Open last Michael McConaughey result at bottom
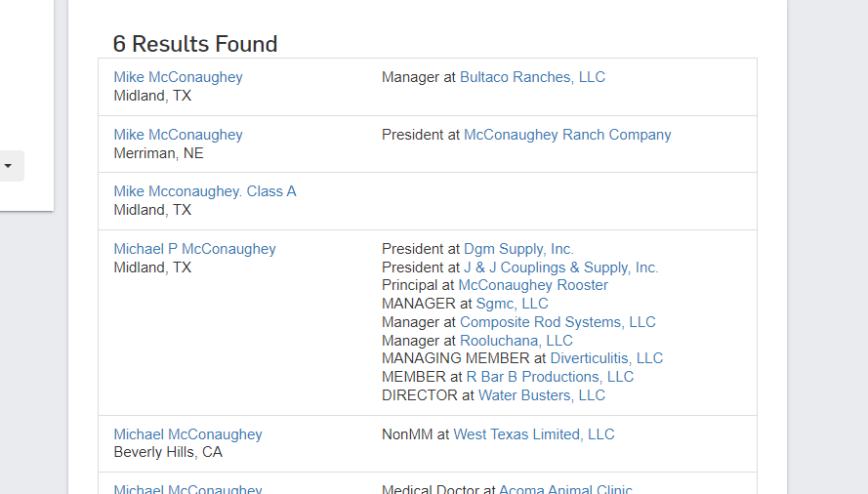This screenshot has height=494, width=868. click(x=187, y=488)
